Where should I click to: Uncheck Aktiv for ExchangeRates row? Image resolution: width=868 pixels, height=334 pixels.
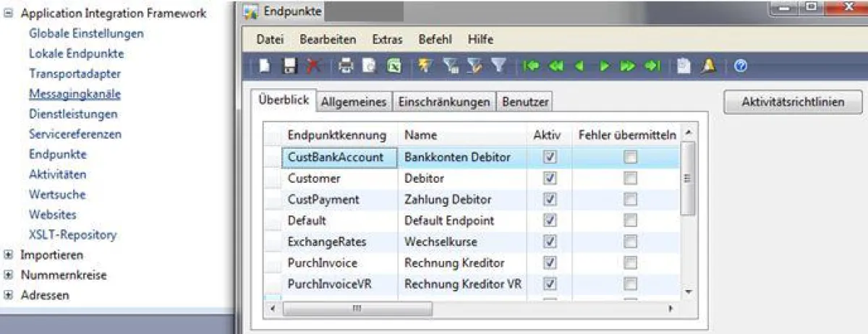(x=550, y=241)
